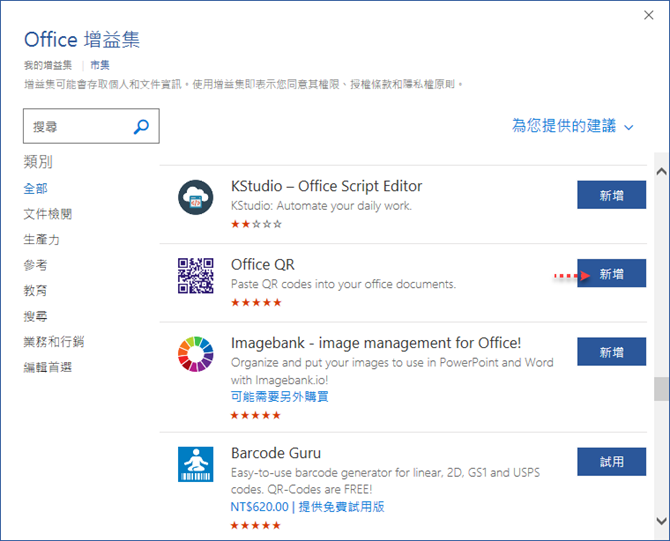Click the Barcode Guru app icon
The image size is (670, 541).
point(196,464)
